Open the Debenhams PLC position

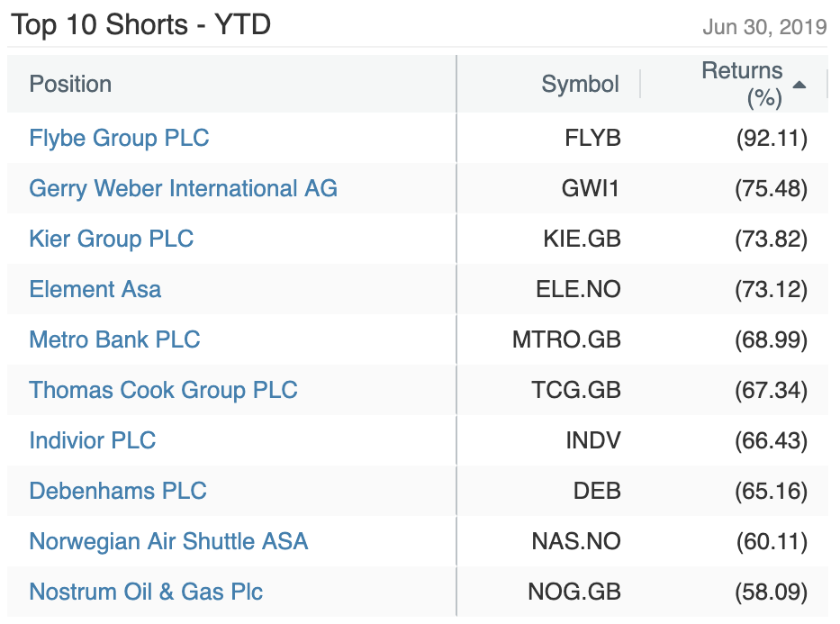coord(118,491)
